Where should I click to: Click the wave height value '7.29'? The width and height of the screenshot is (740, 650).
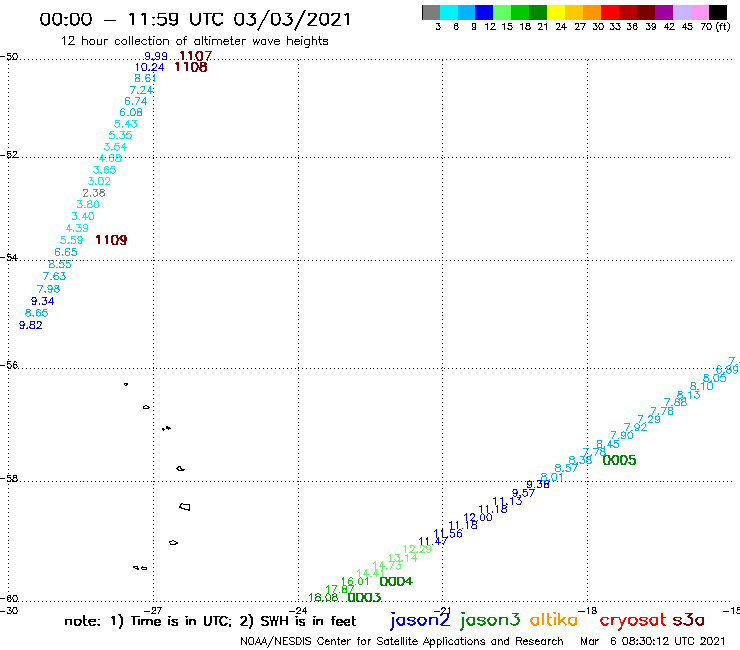click(649, 419)
